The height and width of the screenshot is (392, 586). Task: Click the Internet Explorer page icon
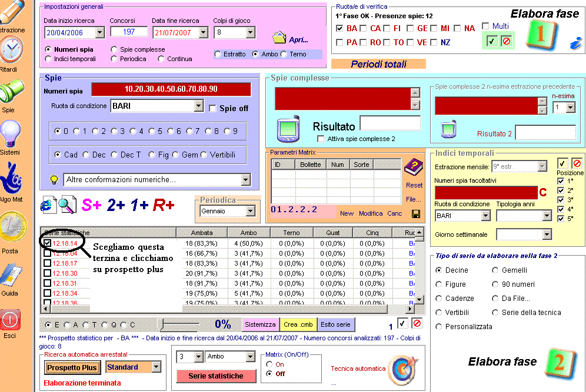(48, 205)
